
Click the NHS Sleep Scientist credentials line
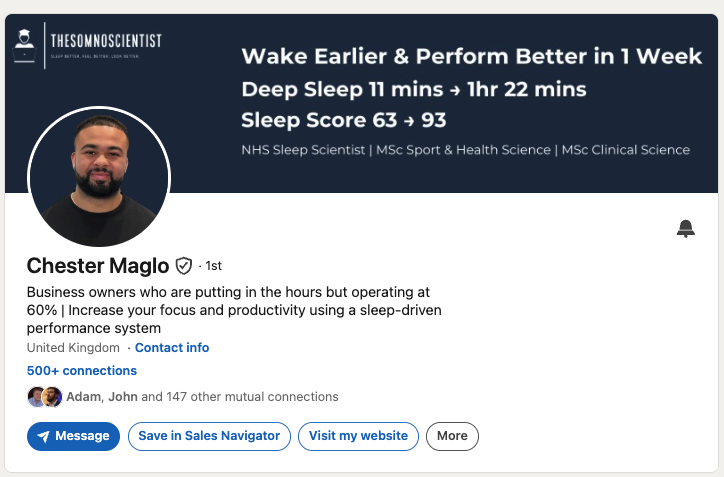pyautogui.click(x=465, y=150)
